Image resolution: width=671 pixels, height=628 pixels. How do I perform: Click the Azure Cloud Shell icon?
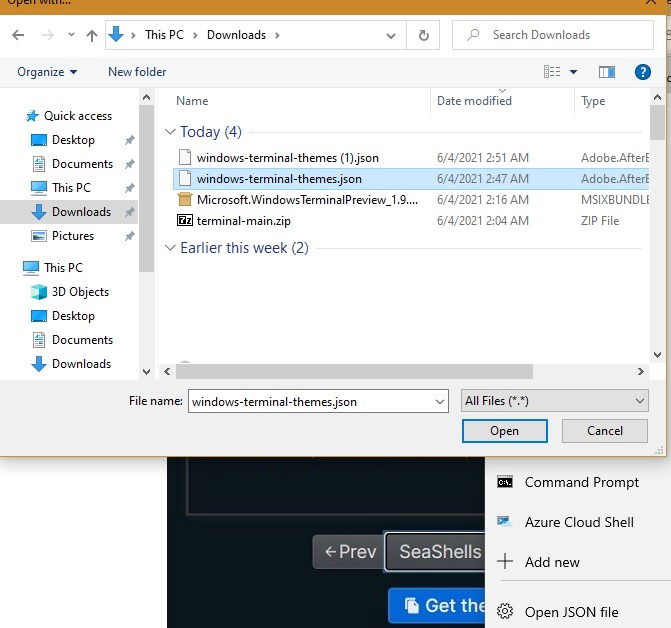point(504,521)
